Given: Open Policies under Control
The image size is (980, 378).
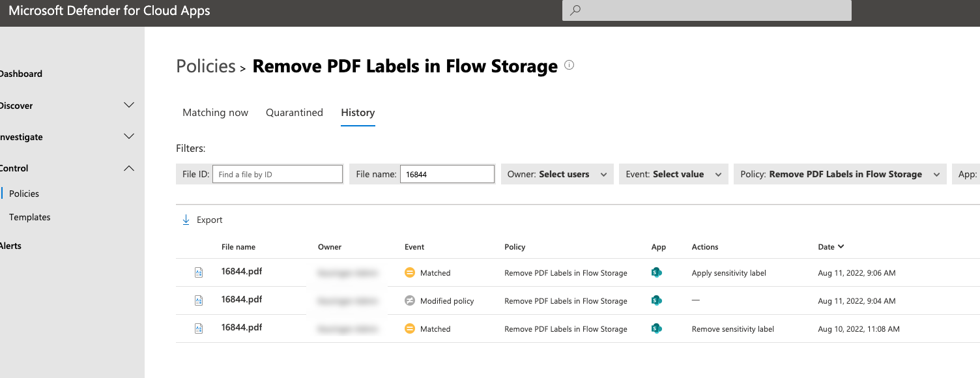Looking at the screenshot, I should tap(24, 194).
